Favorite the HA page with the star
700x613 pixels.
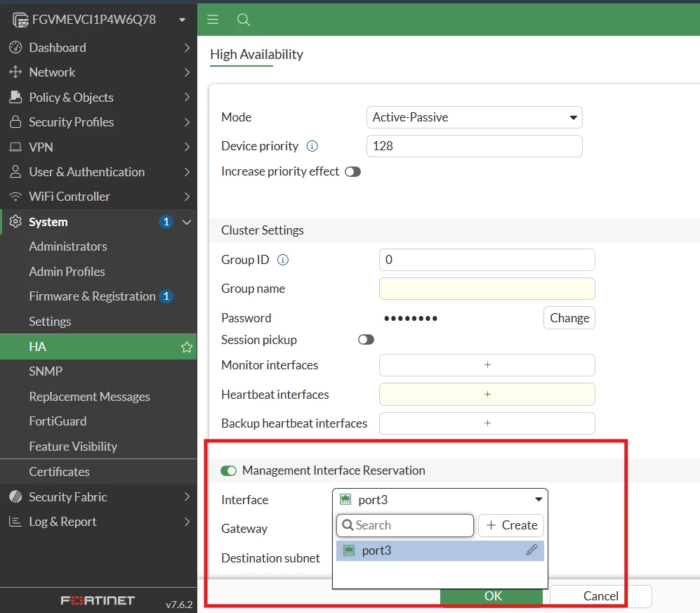coord(187,347)
